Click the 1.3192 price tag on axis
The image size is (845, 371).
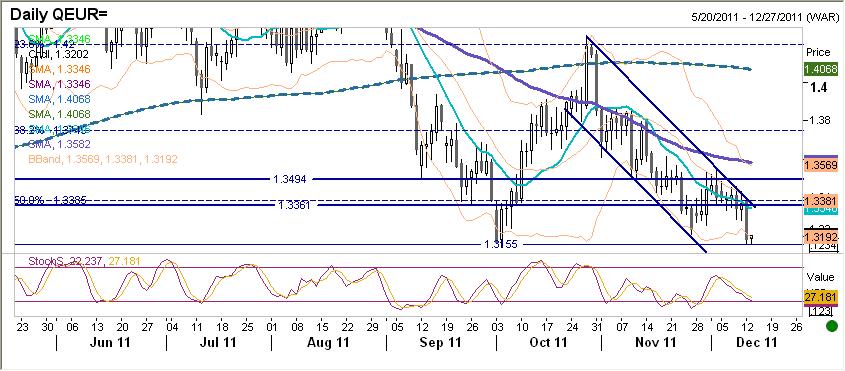(821, 236)
